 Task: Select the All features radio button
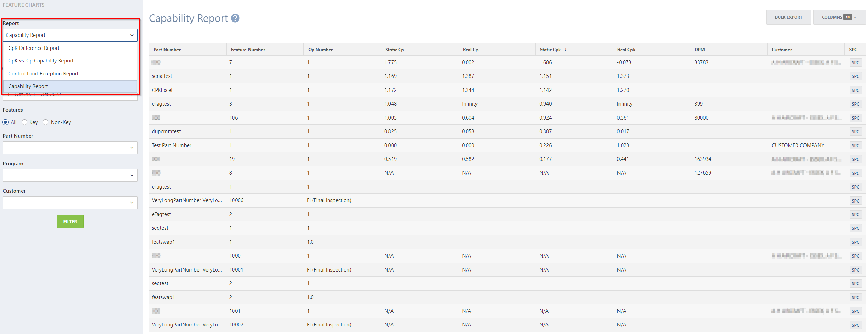(x=6, y=122)
